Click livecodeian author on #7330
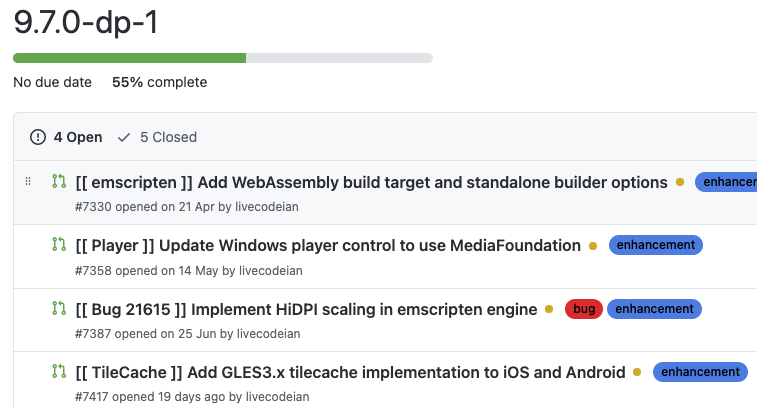The width and height of the screenshot is (757, 408). pos(266,207)
